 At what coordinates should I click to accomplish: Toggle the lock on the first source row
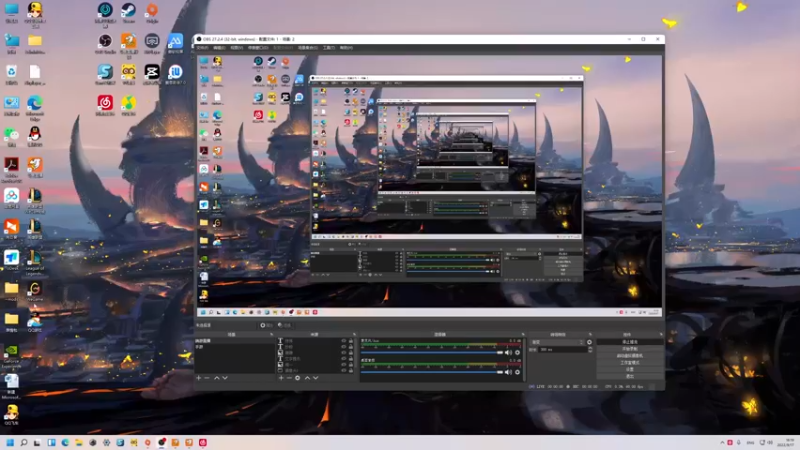[351, 341]
